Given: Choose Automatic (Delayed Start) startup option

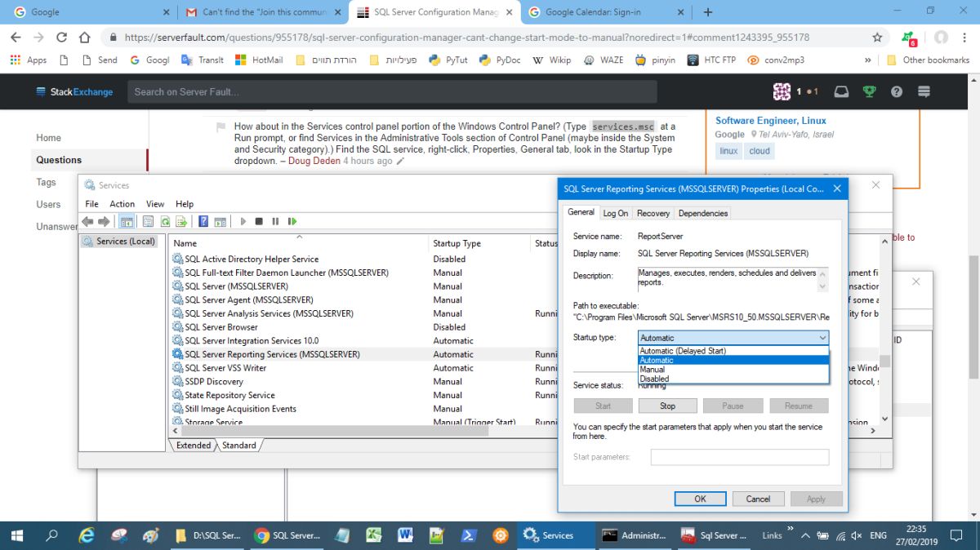Looking at the screenshot, I should click(x=733, y=351).
